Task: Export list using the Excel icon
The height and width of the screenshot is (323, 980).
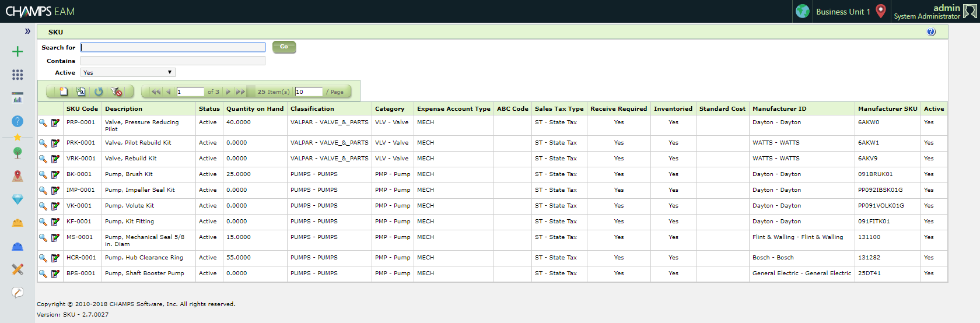Action: (81, 92)
